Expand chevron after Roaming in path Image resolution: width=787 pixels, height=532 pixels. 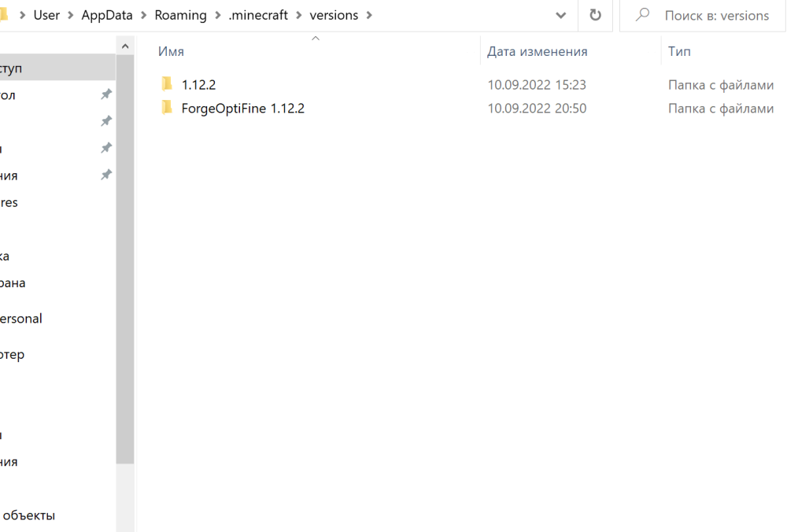[x=218, y=16]
